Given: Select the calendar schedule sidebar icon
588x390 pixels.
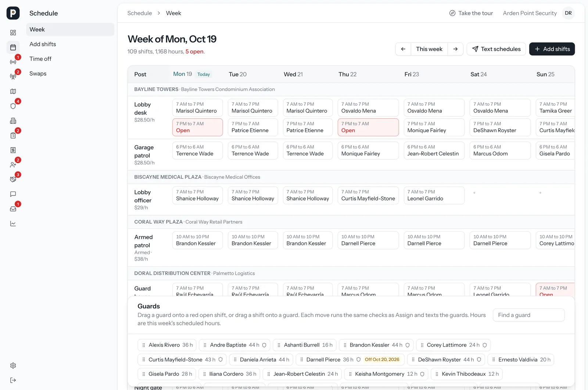Looking at the screenshot, I should [x=13, y=47].
